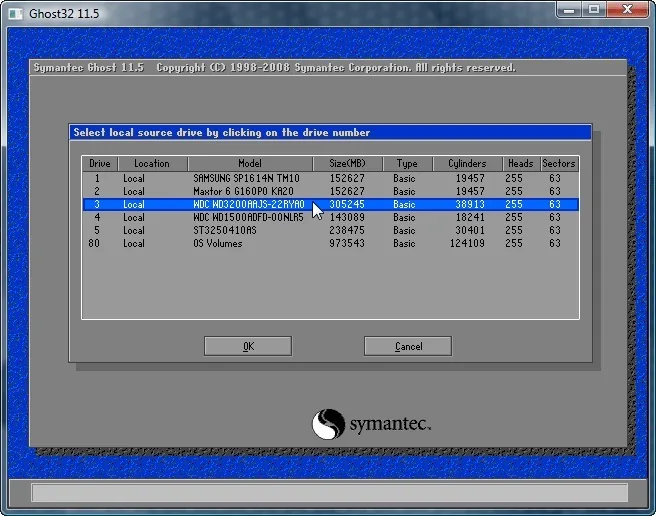Click the Ghost32 title bar app icon
The height and width of the screenshot is (516, 656).
tap(15, 14)
